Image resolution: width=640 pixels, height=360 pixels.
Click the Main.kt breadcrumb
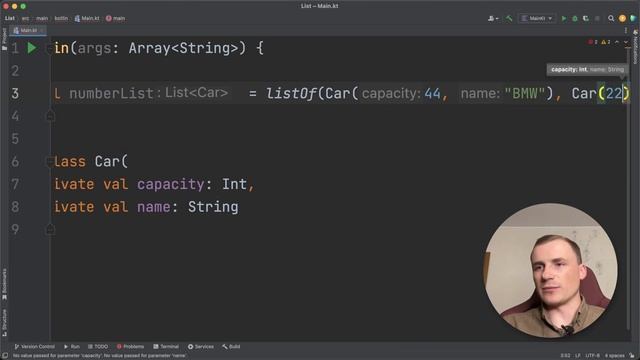click(x=87, y=18)
